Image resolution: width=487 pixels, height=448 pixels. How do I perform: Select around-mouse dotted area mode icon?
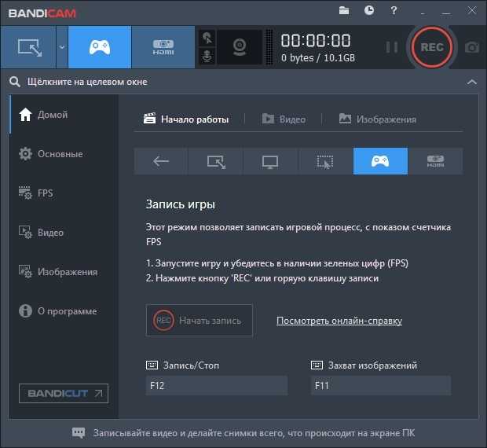coord(325,161)
